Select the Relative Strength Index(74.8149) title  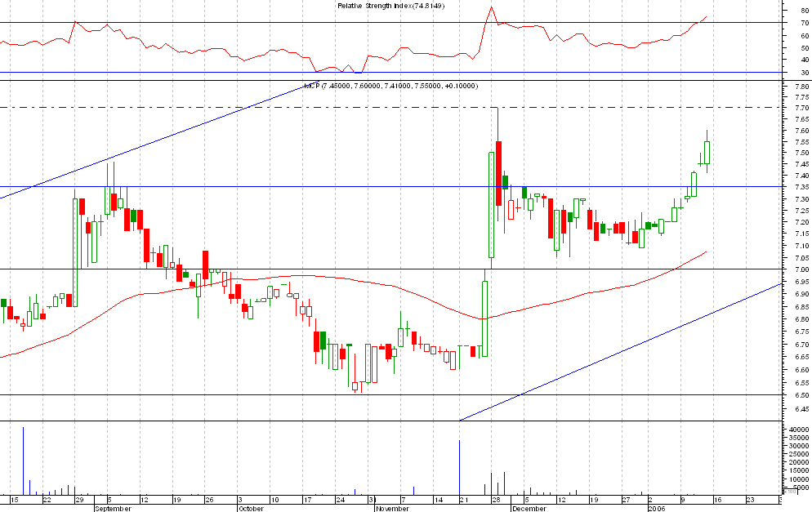391,6
